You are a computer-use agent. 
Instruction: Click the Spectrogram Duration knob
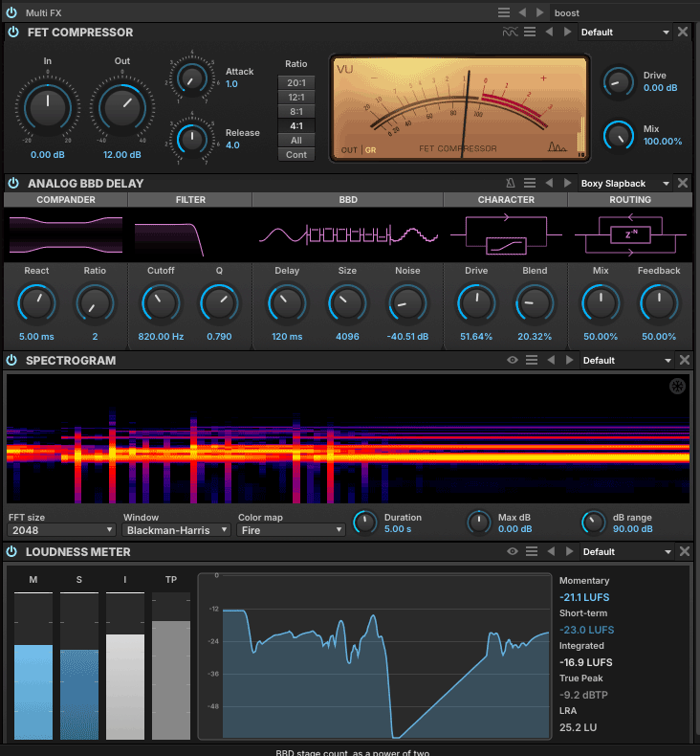365,523
